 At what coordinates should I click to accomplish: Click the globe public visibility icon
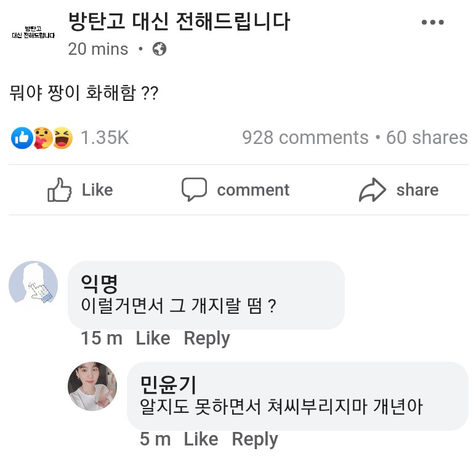(159, 49)
